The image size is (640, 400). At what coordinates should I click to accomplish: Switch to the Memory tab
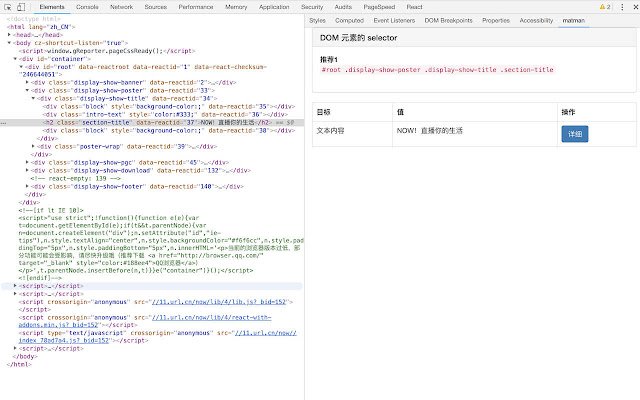(236, 7)
